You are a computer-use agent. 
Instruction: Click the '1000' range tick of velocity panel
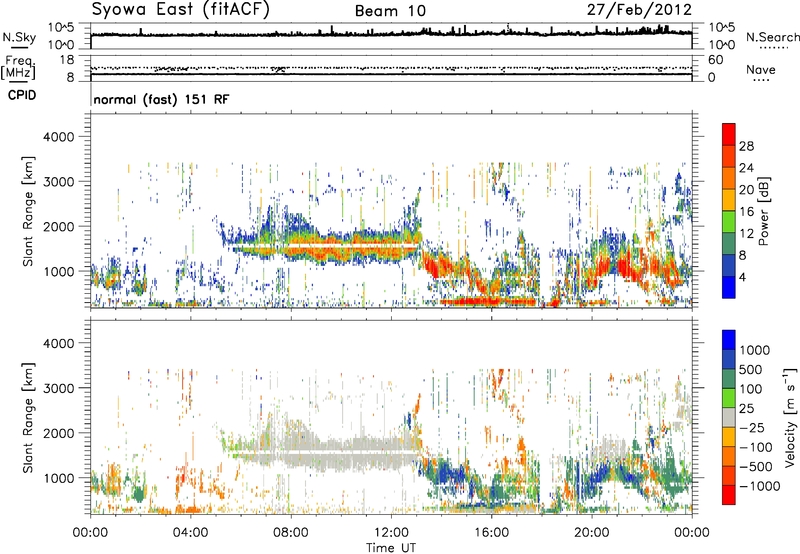(58, 479)
